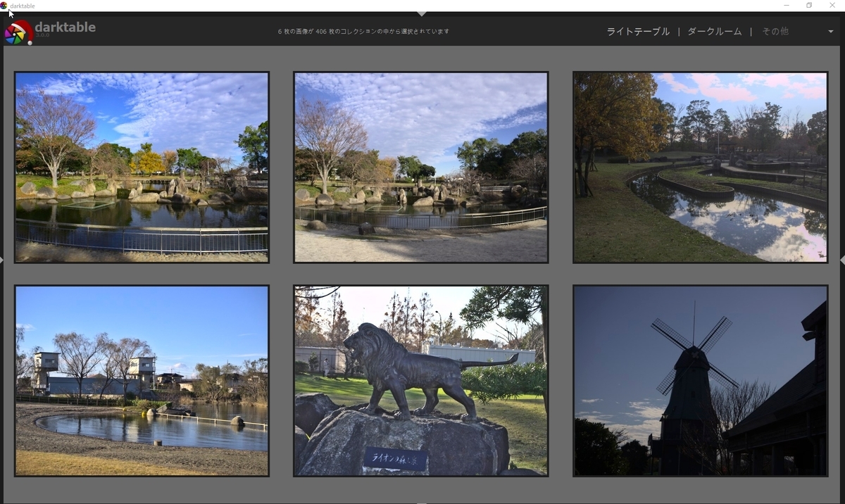845x504 pixels.
Task: Restore down the darktable window
Action: [x=809, y=6]
